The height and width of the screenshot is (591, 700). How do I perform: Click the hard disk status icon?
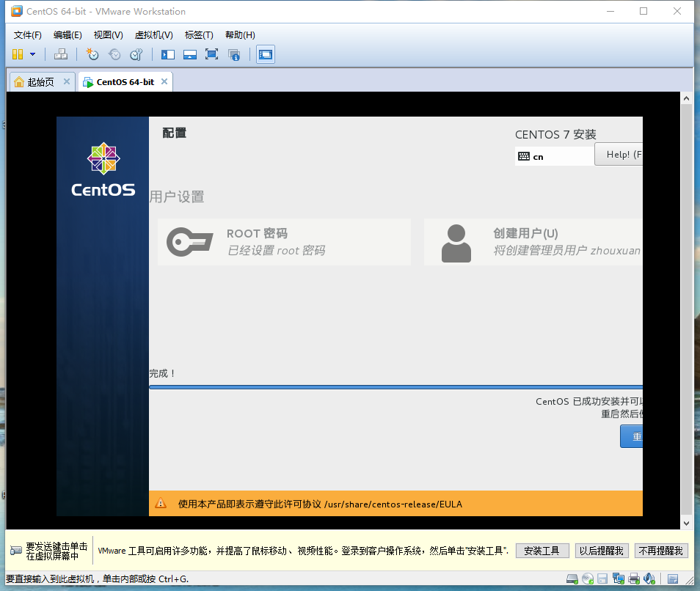[572, 579]
